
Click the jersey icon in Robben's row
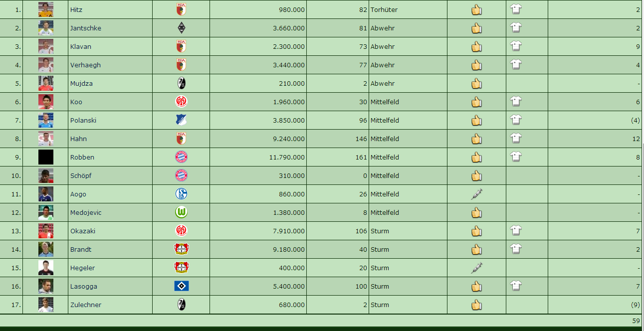point(516,157)
